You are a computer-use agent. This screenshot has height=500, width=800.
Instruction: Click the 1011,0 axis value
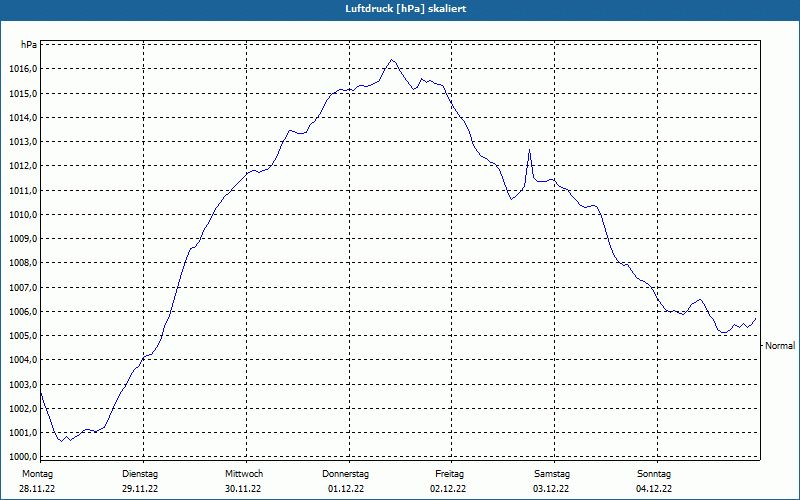pos(23,190)
